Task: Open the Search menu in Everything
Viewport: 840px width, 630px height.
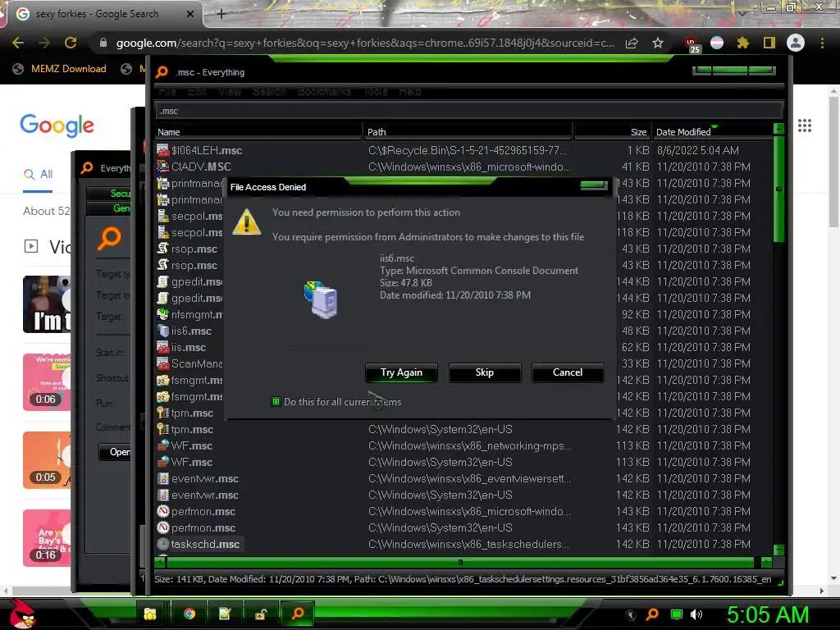Action: pos(269,92)
